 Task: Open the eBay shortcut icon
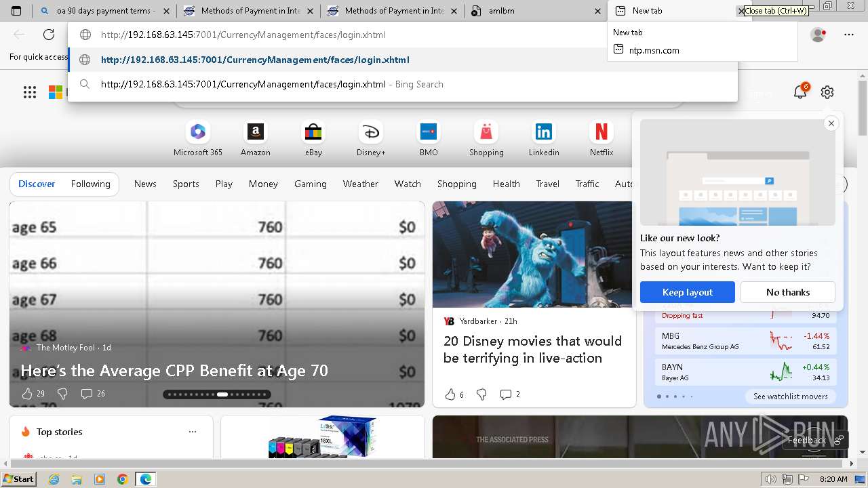(313, 131)
